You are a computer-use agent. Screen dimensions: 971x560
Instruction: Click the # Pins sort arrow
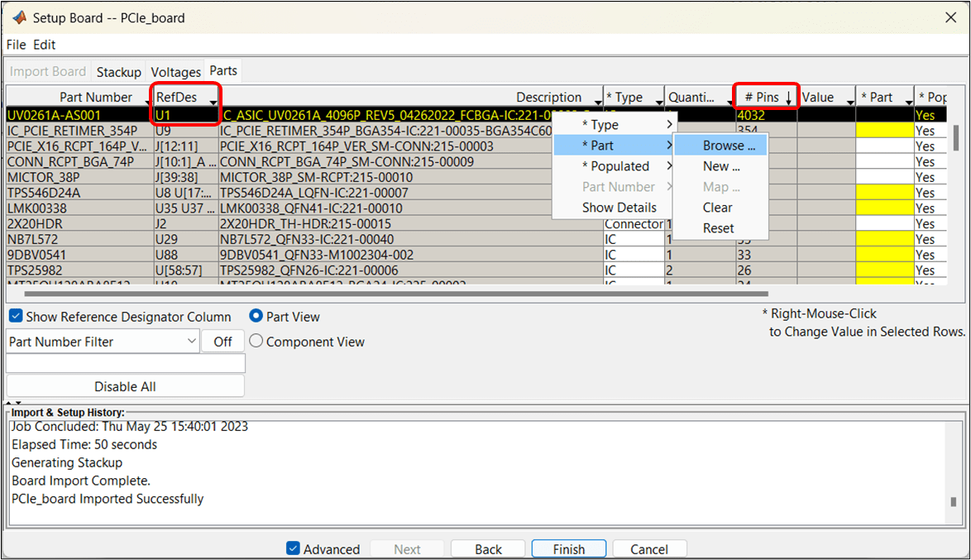(x=788, y=98)
